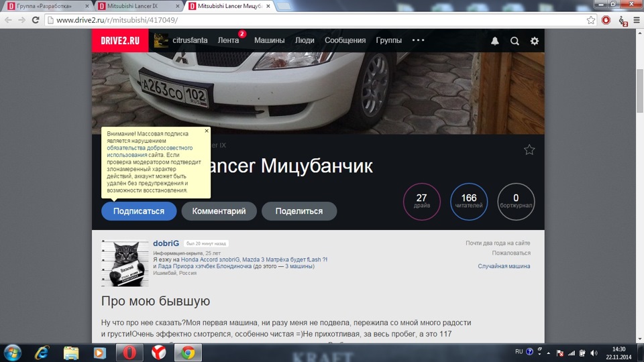Open обязательства добросовестного использования link

[150, 152]
